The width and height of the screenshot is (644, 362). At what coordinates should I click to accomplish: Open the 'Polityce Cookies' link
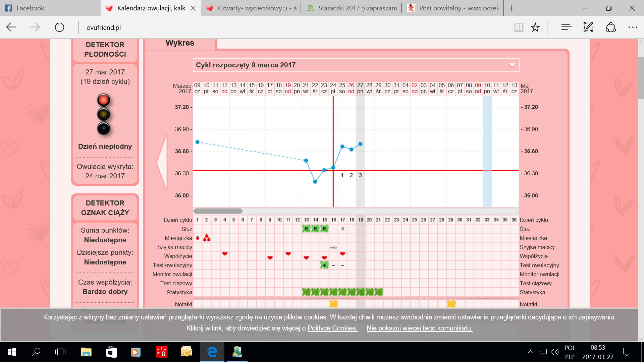click(x=332, y=328)
